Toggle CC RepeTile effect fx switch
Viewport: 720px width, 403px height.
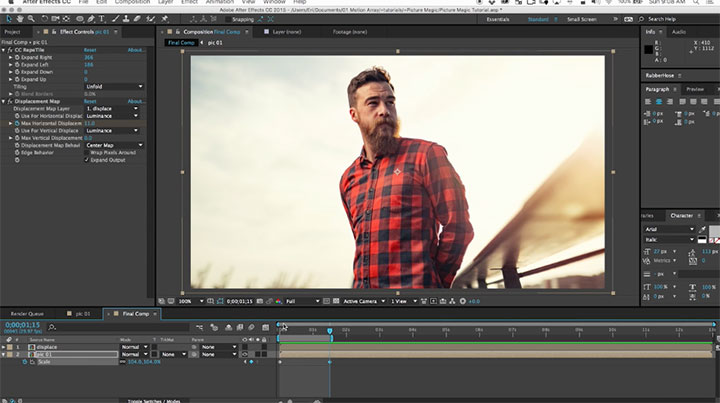click(x=10, y=50)
